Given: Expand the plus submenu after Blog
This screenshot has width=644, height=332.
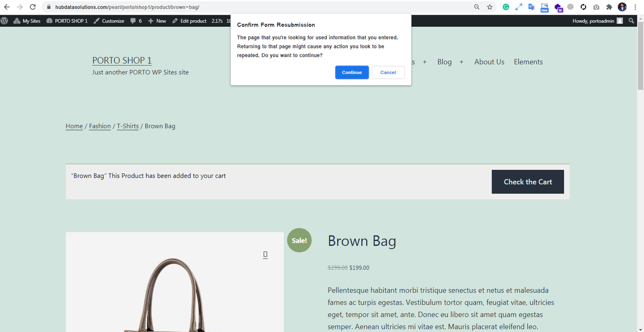Looking at the screenshot, I should (x=461, y=62).
